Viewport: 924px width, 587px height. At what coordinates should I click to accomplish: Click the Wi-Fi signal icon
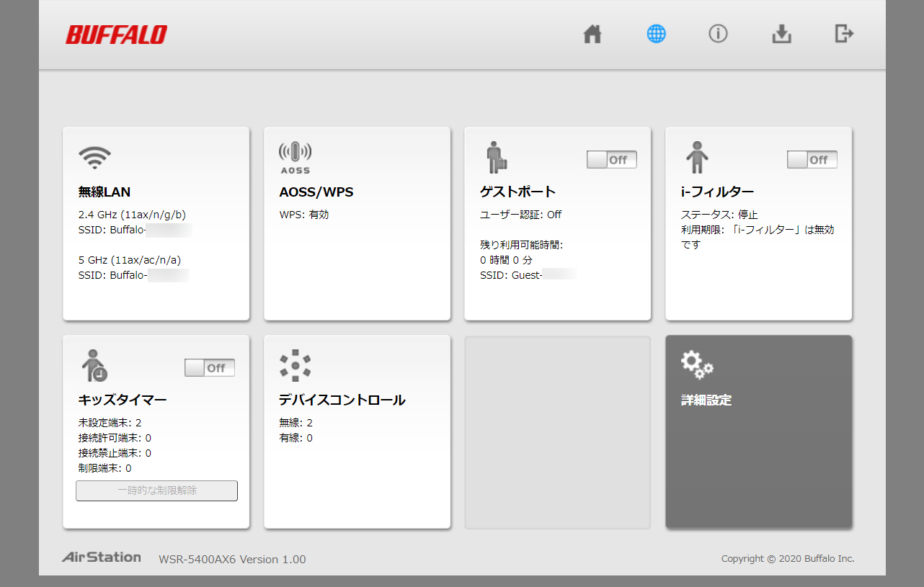pos(94,156)
